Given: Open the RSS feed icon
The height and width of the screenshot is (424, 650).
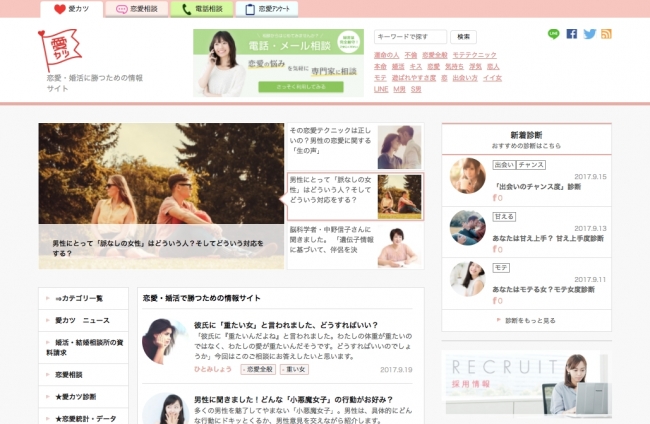Looking at the screenshot, I should pyautogui.click(x=606, y=34).
